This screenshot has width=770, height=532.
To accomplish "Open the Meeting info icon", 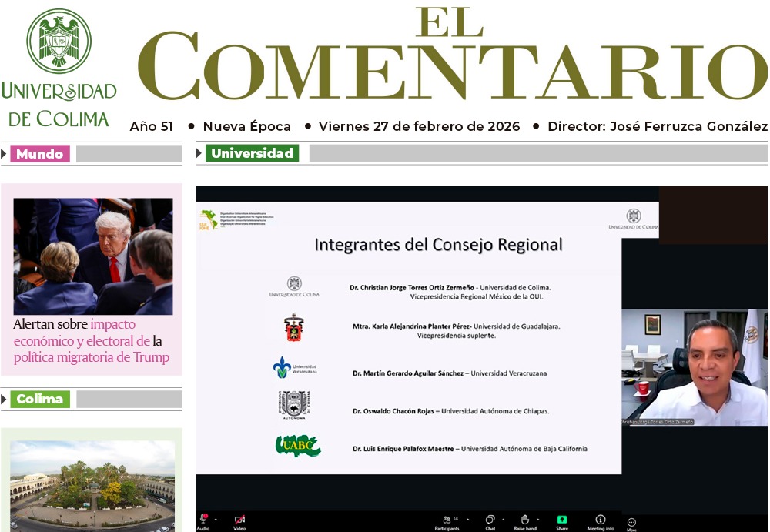I will [601, 520].
